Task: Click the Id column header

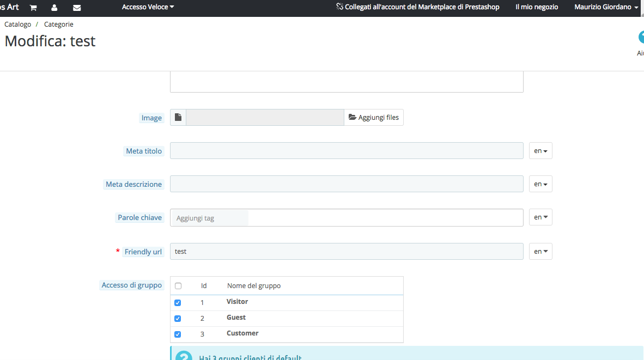Action: (204, 286)
